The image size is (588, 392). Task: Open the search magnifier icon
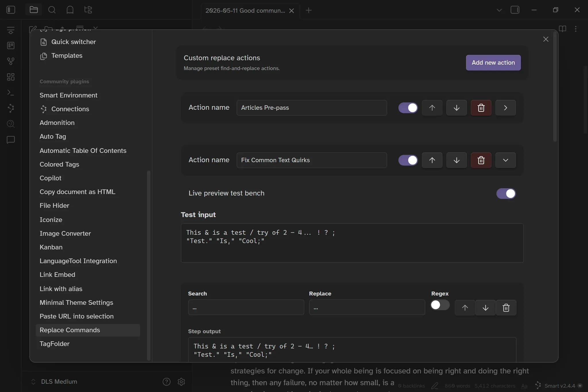(x=52, y=10)
